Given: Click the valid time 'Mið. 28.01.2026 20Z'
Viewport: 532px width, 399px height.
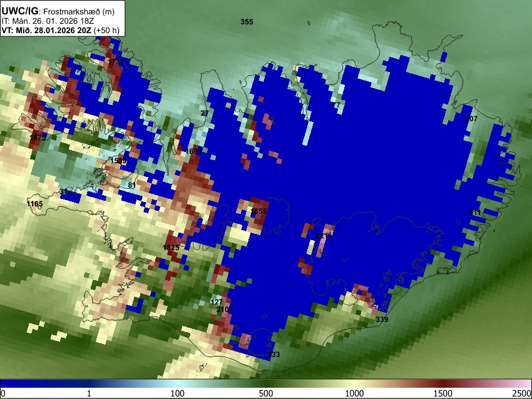Looking at the screenshot, I should (53, 30).
